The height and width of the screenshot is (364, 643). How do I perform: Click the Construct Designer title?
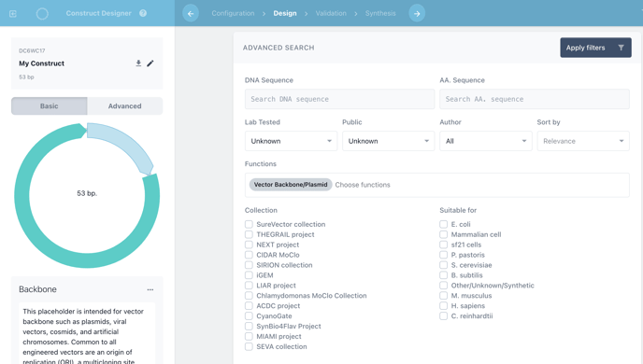coord(99,13)
